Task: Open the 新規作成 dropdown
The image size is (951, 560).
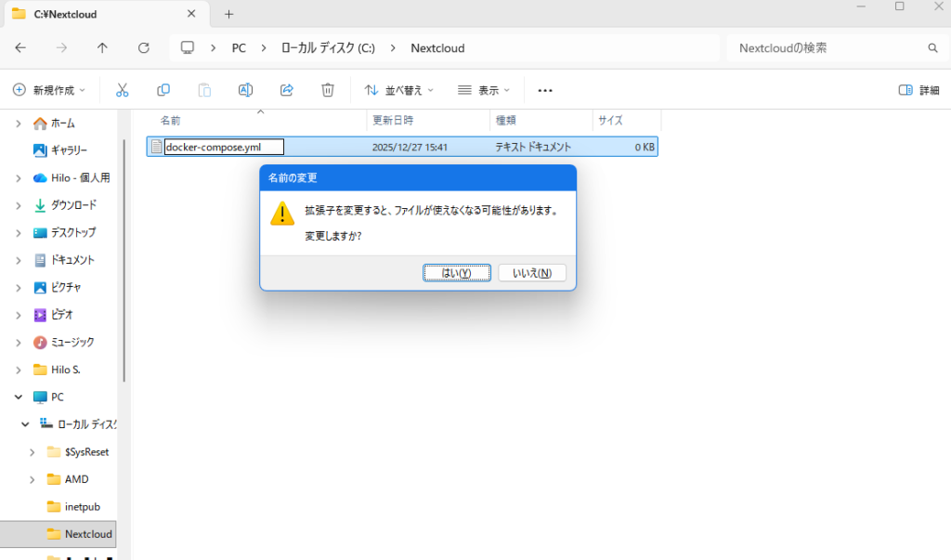Action: (x=48, y=90)
